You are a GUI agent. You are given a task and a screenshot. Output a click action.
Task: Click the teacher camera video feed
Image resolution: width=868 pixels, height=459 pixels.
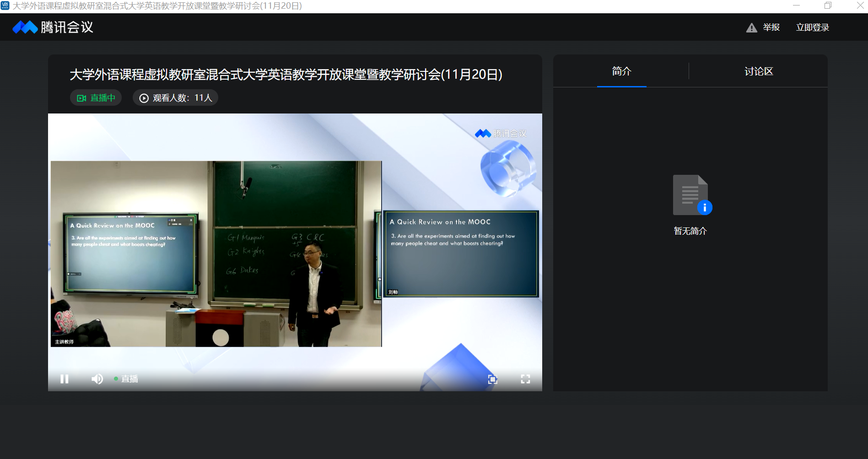216,254
